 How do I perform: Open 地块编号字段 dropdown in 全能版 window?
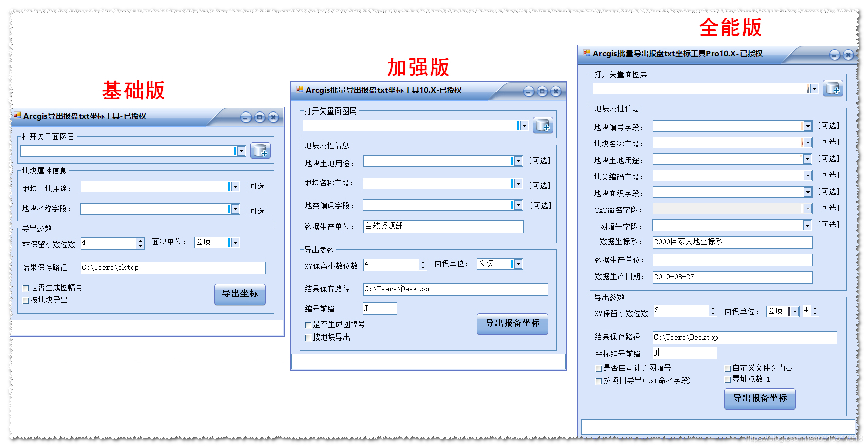click(x=808, y=126)
